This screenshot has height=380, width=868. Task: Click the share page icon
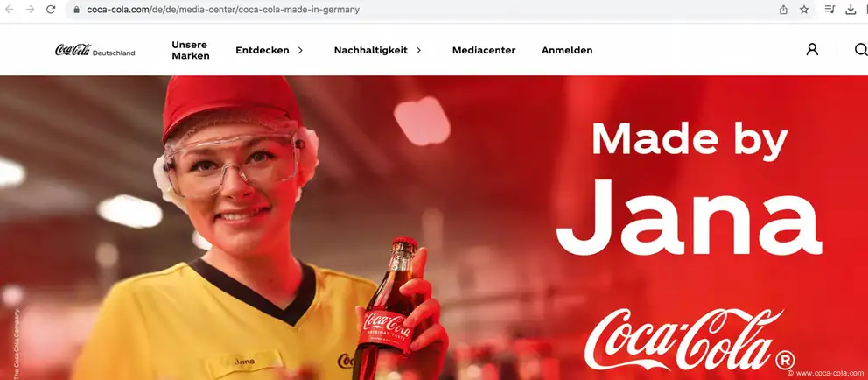pyautogui.click(x=783, y=10)
